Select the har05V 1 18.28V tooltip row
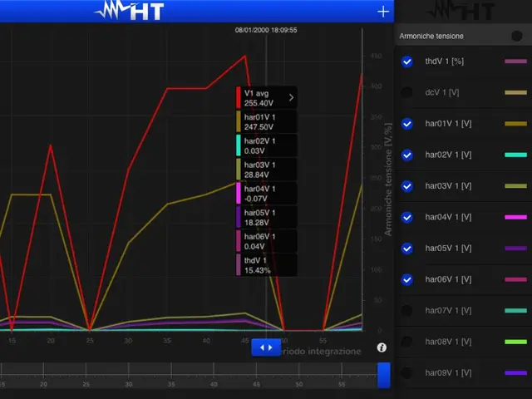This screenshot has height=399, width=532. [267, 218]
